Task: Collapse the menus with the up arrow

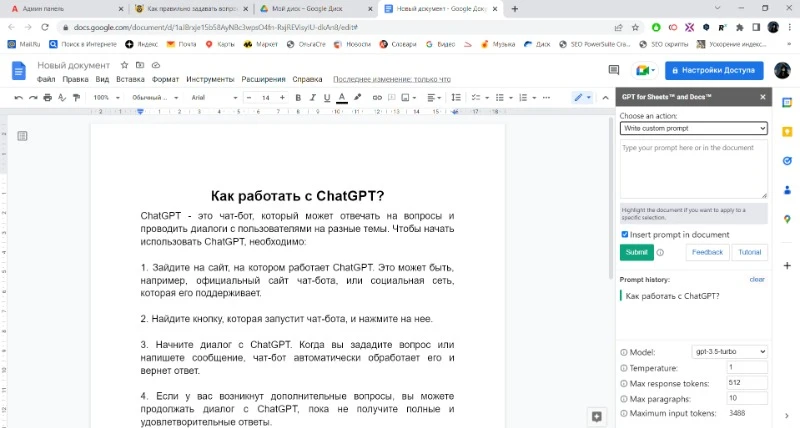Action: 605,97
